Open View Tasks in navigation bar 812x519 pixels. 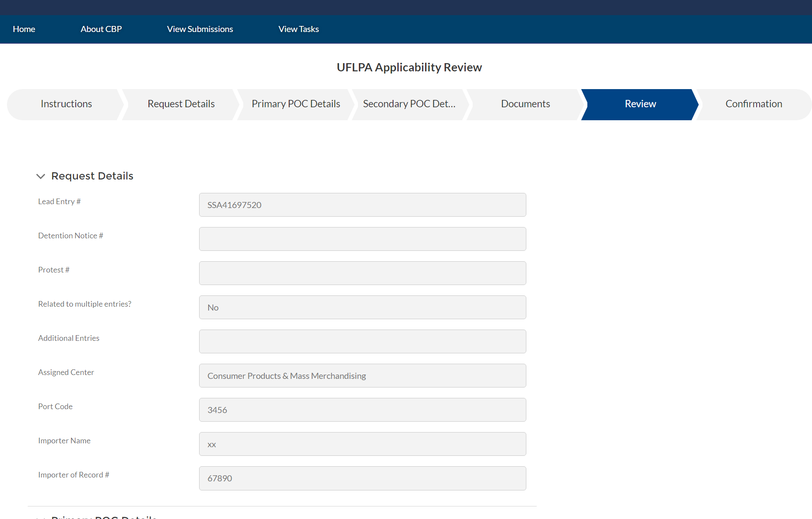pos(299,29)
